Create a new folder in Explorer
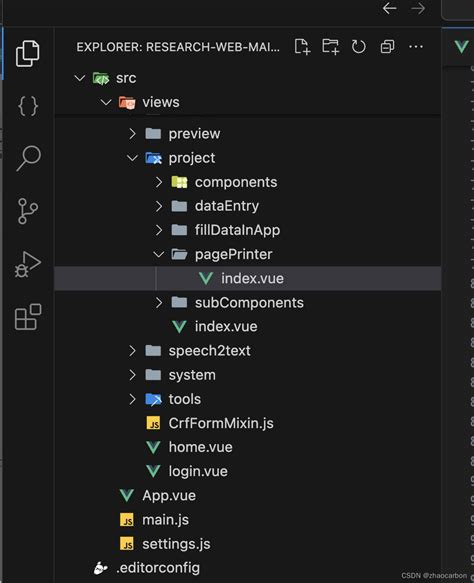This screenshot has width=474, height=583. [x=330, y=47]
